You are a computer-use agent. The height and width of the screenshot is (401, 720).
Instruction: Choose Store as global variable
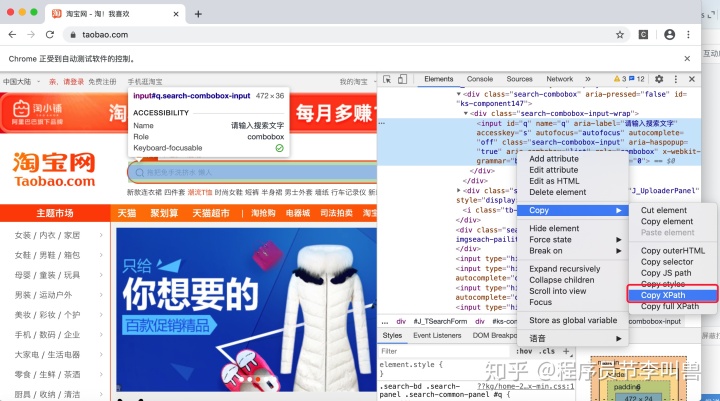572,320
